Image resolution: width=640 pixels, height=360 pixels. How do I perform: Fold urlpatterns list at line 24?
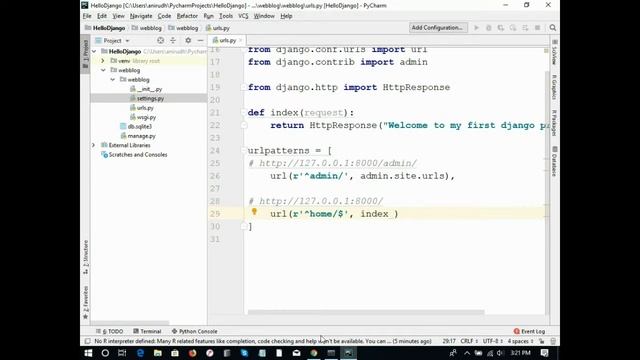tap(244, 151)
